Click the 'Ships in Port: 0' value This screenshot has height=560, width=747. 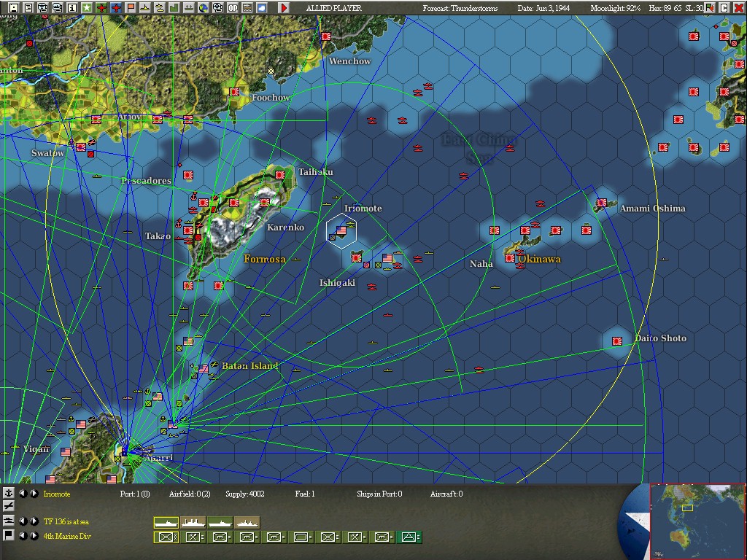[x=379, y=494]
